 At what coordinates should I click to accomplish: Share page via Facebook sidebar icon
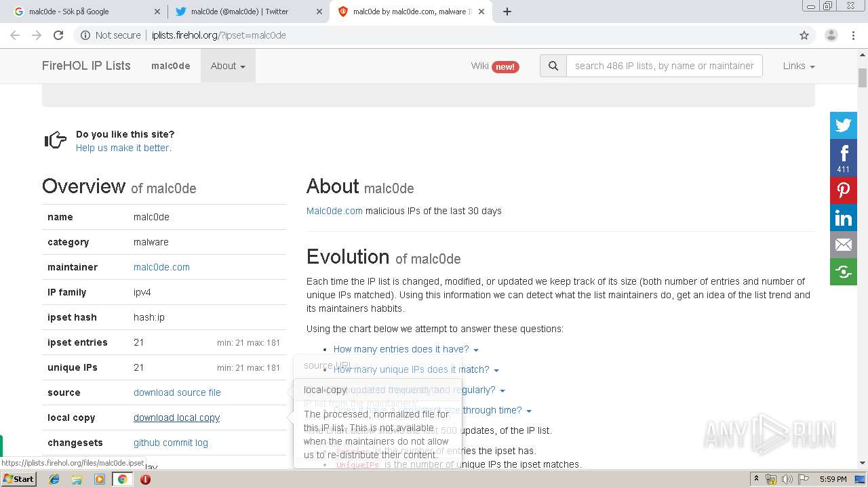tap(844, 158)
